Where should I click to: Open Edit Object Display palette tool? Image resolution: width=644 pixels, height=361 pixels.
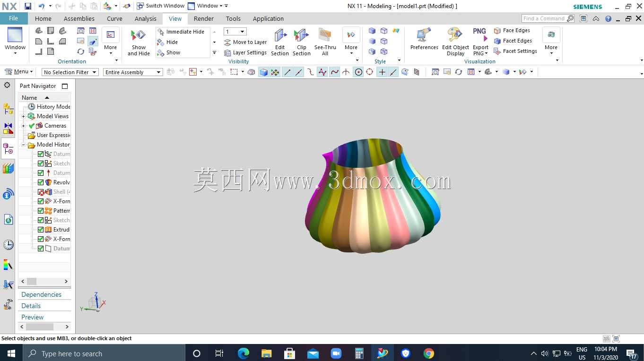click(x=455, y=43)
